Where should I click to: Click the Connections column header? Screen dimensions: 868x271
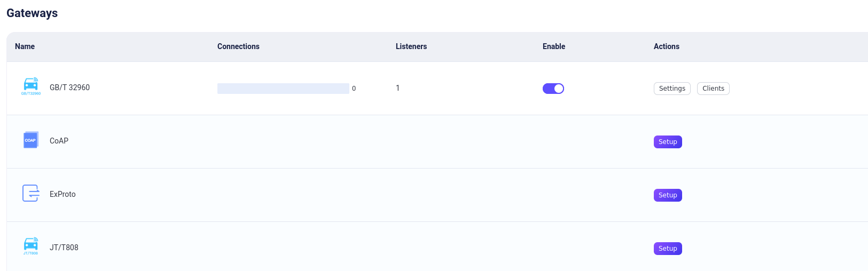(x=238, y=46)
